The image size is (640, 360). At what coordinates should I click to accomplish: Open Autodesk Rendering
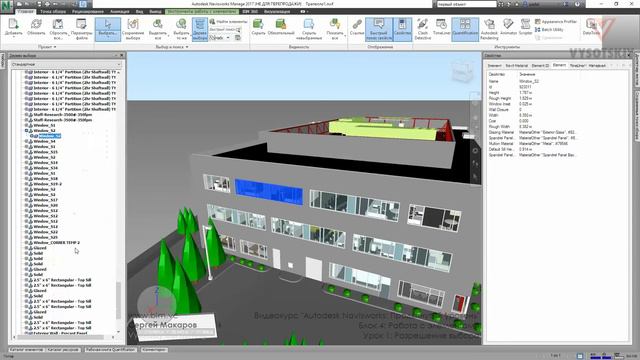pyautogui.click(x=489, y=29)
